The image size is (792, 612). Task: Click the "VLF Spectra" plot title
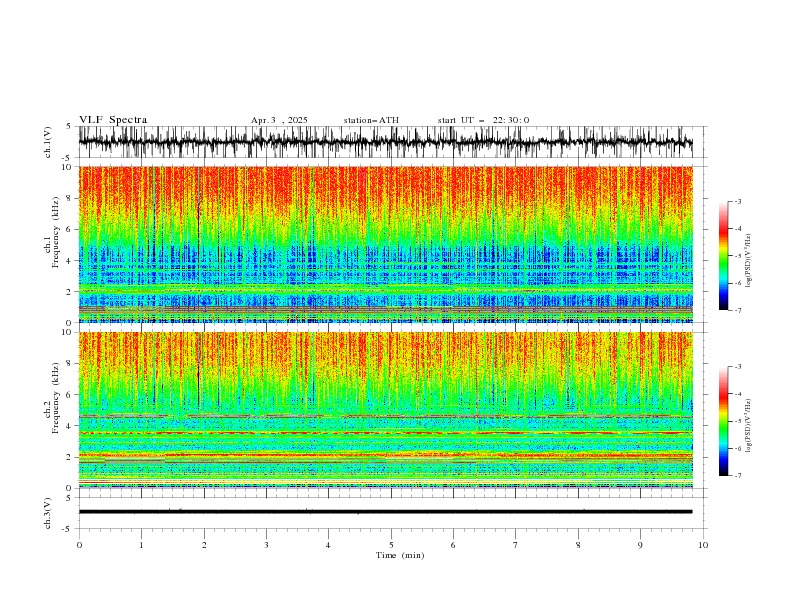coord(113,120)
